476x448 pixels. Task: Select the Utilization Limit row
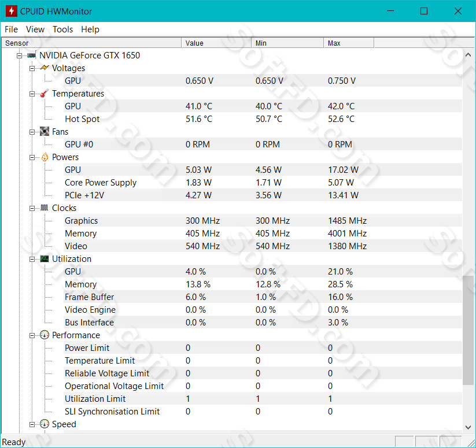263,398
